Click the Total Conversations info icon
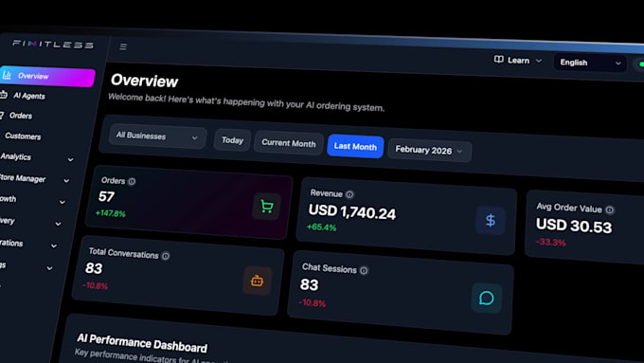The width and height of the screenshot is (644, 363). [x=165, y=256]
